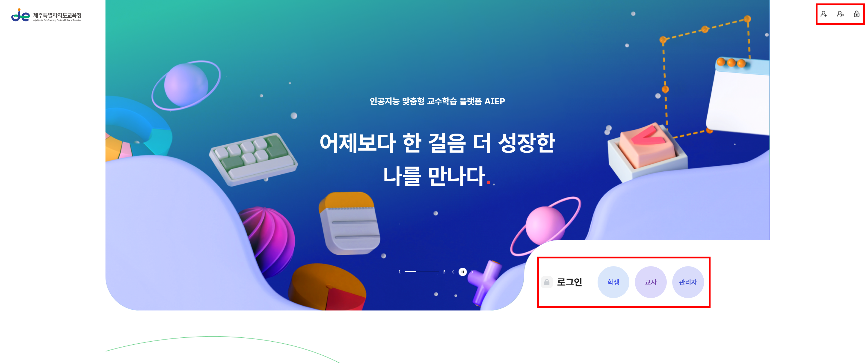Click the gray lock icon beside 로그인
Screen dimensions: 868x363
coord(547,282)
